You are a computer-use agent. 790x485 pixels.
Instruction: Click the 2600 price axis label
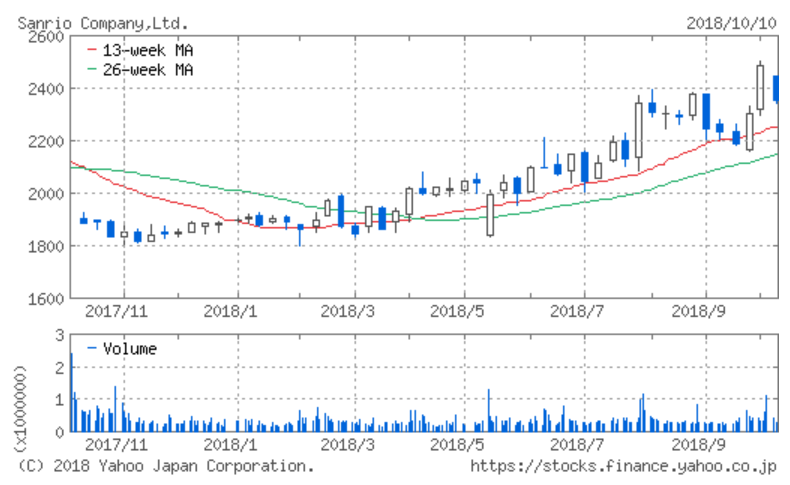pyautogui.click(x=48, y=37)
